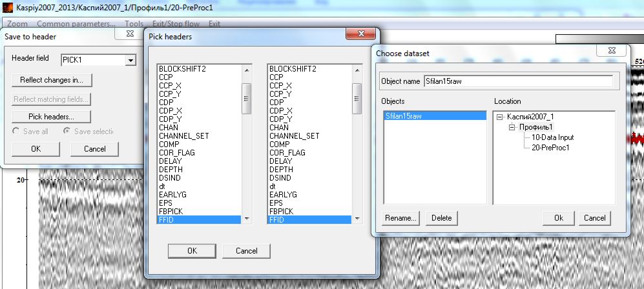Click the left header list scrollbar thumb
This screenshot has height=289, width=644.
pyautogui.click(x=247, y=99)
